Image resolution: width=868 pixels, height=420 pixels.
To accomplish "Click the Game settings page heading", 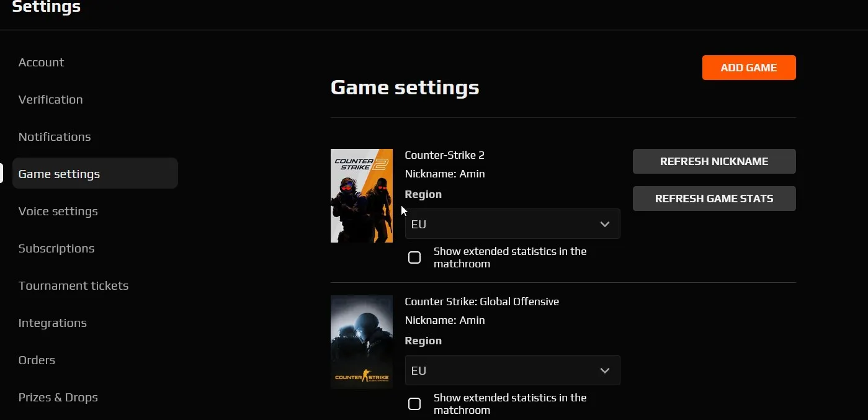I will coord(405,87).
